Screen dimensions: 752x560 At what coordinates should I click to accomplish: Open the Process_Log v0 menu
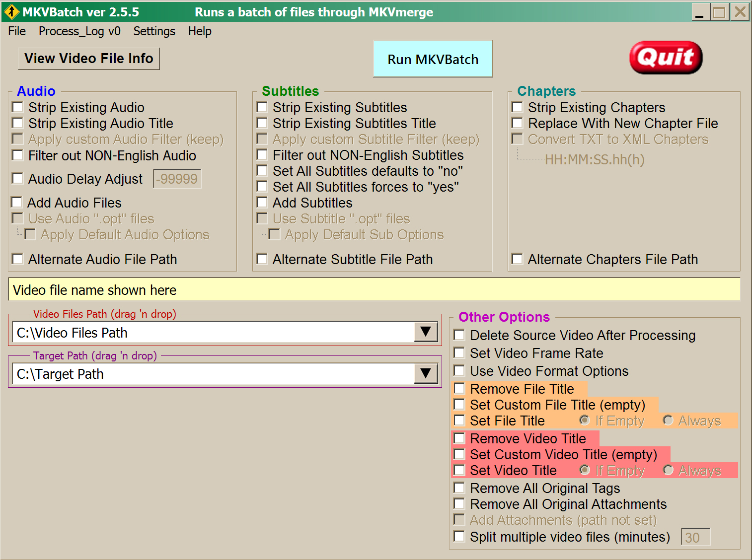pos(79,31)
